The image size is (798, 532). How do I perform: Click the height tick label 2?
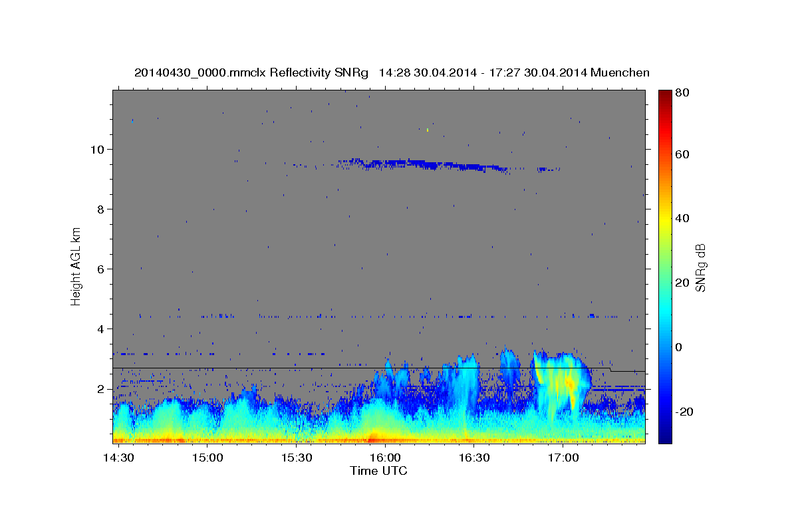101,389
